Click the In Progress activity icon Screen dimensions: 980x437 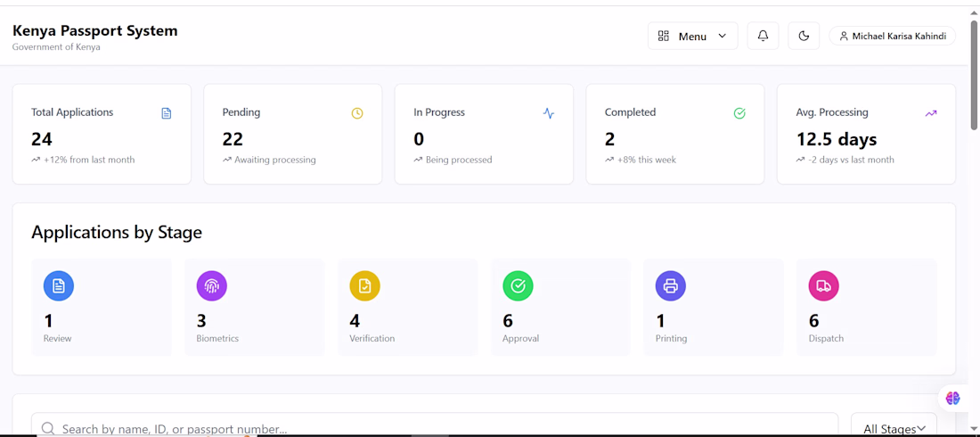pyautogui.click(x=548, y=113)
